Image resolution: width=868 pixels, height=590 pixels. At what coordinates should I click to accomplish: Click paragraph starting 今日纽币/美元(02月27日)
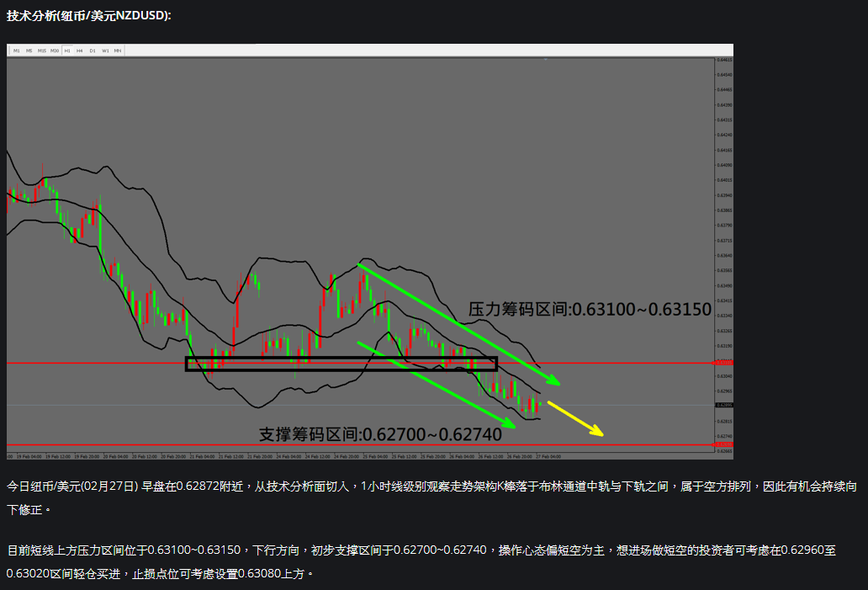431,497
